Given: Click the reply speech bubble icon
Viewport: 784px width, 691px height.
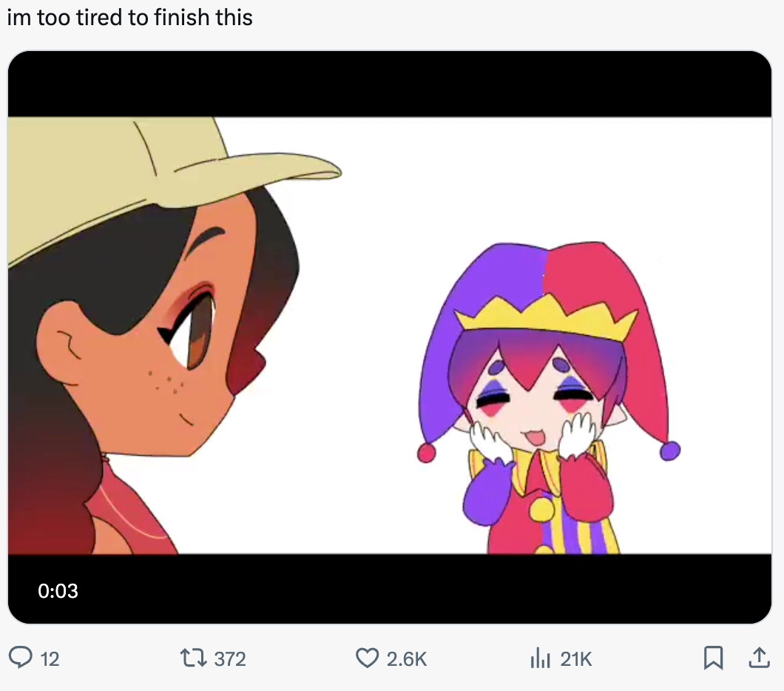Looking at the screenshot, I should pos(21,658).
